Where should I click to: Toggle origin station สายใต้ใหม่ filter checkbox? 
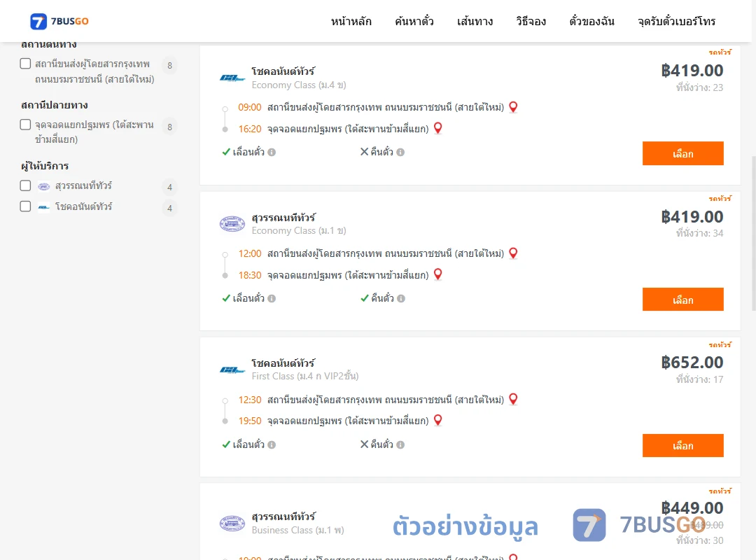[26, 64]
